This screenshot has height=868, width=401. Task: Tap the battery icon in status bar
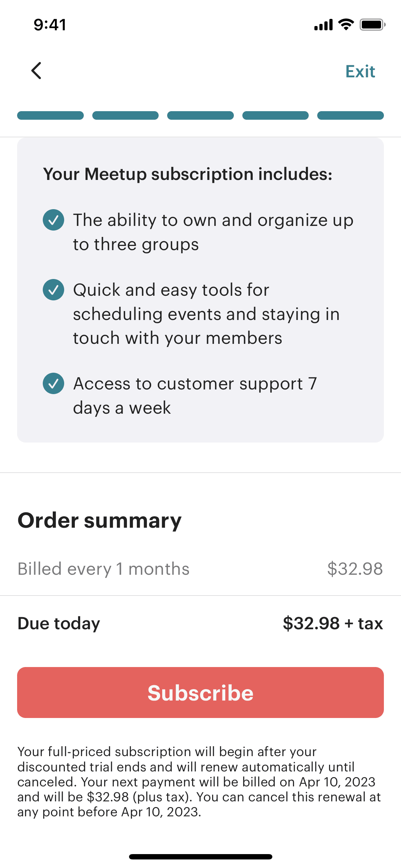[x=372, y=25]
